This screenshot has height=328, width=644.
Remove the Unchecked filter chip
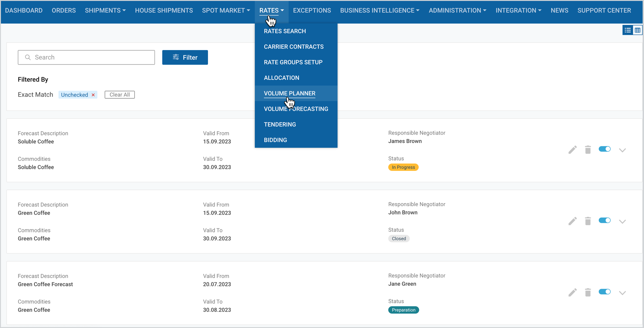click(93, 95)
